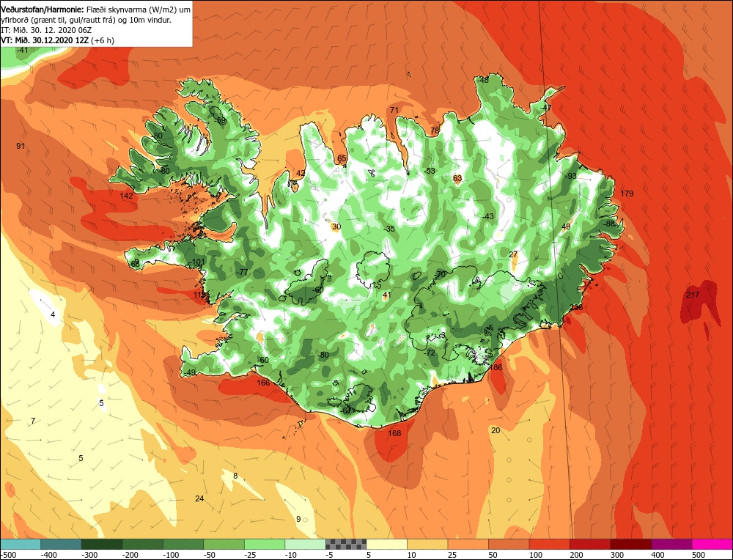Click the -43 value in northeast interior
733x560 pixels.
click(x=487, y=216)
